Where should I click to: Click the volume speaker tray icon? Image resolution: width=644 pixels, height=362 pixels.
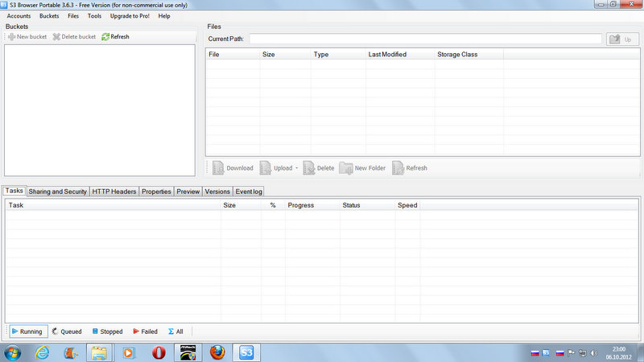(x=594, y=353)
